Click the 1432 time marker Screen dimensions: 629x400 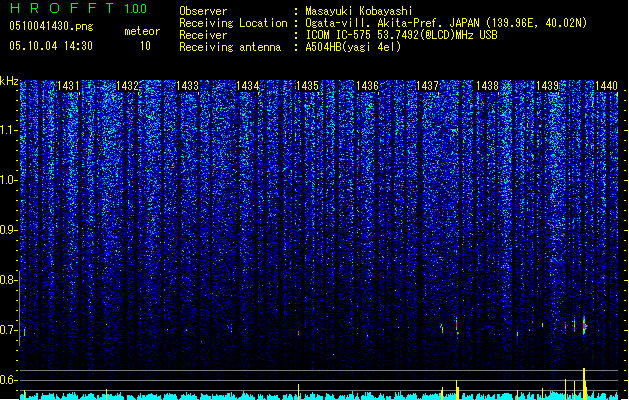(x=127, y=86)
